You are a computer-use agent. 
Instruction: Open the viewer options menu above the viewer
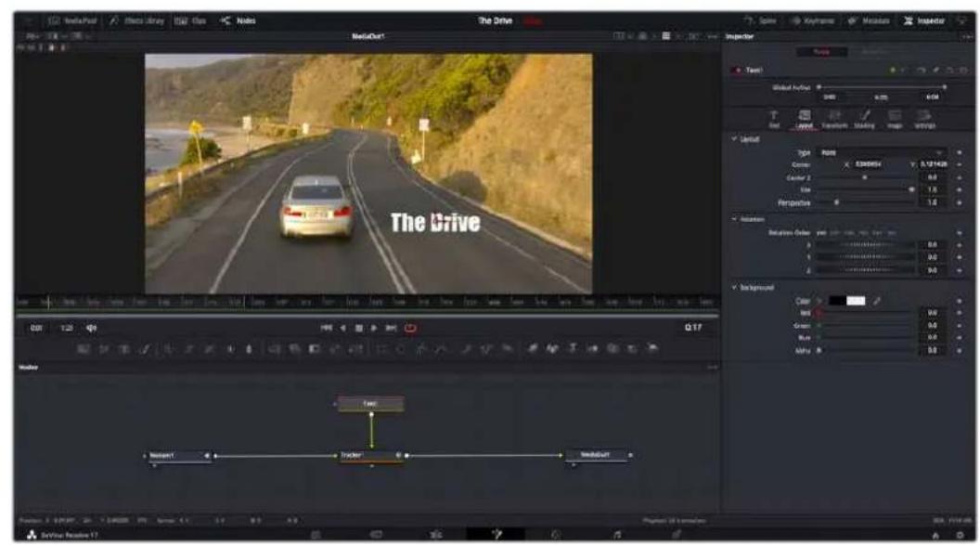click(712, 37)
